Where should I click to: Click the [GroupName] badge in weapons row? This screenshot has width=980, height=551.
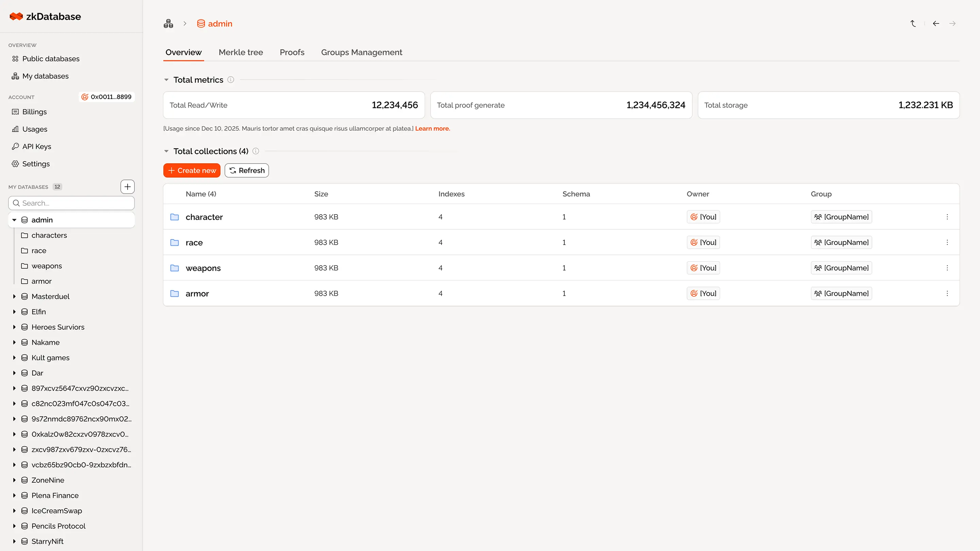(x=841, y=268)
